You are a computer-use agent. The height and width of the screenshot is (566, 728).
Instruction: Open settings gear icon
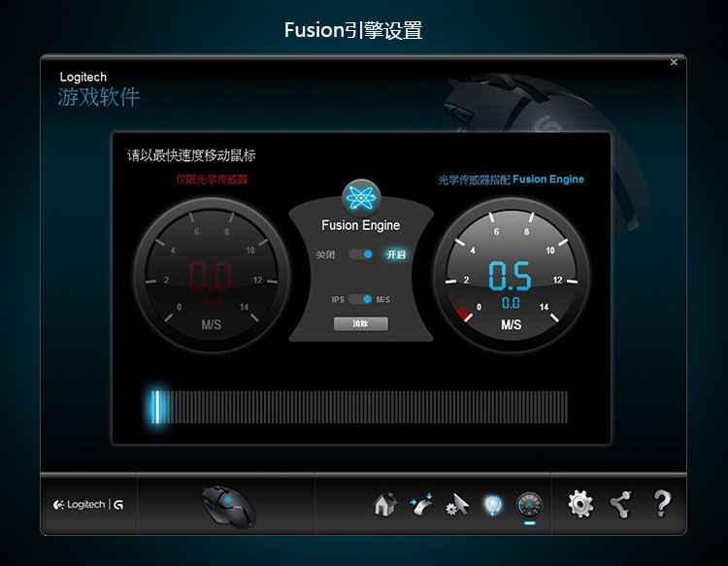[580, 504]
